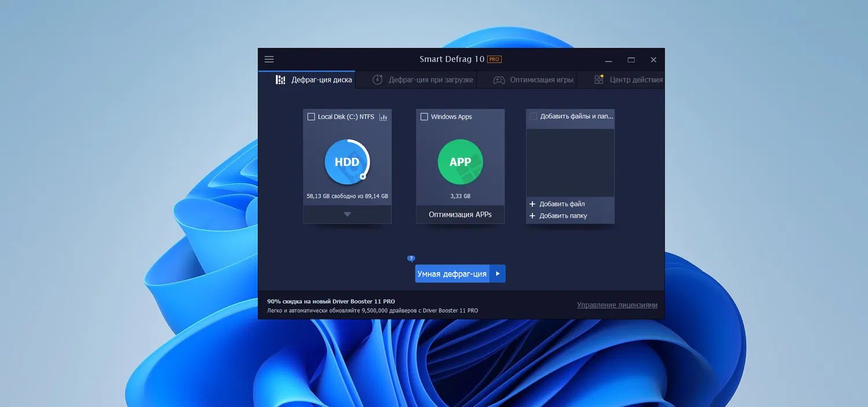The image size is (868, 407).
Task: Click the plus icon for Добавить файл
Action: click(x=532, y=204)
